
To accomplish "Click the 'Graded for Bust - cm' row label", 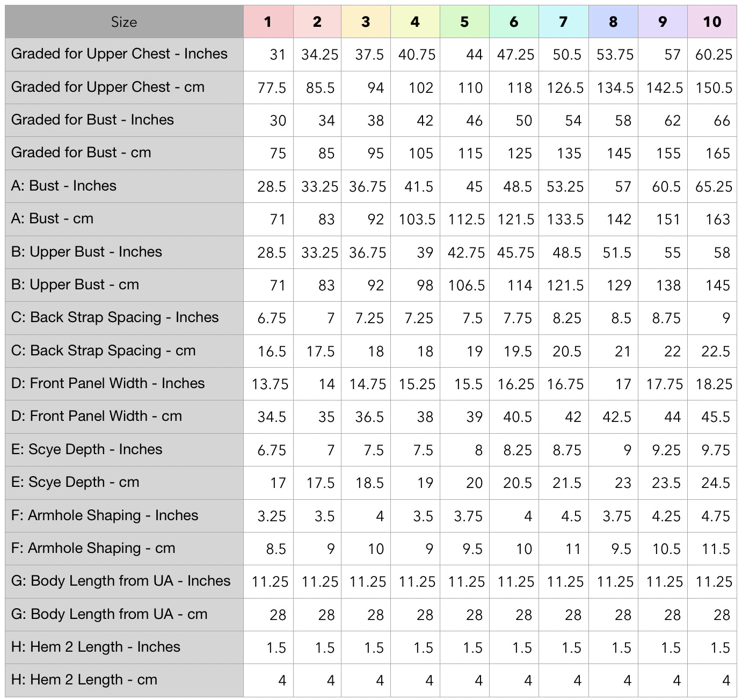I will click(81, 152).
